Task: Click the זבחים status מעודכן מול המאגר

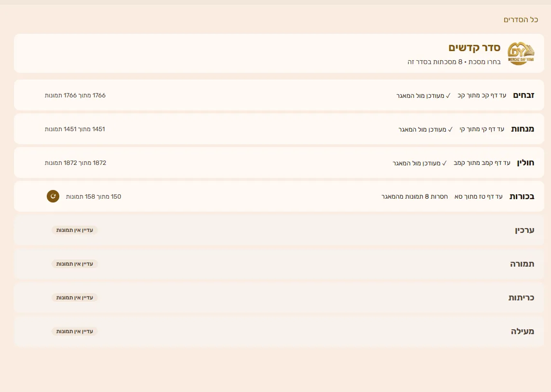Action: pos(423,95)
